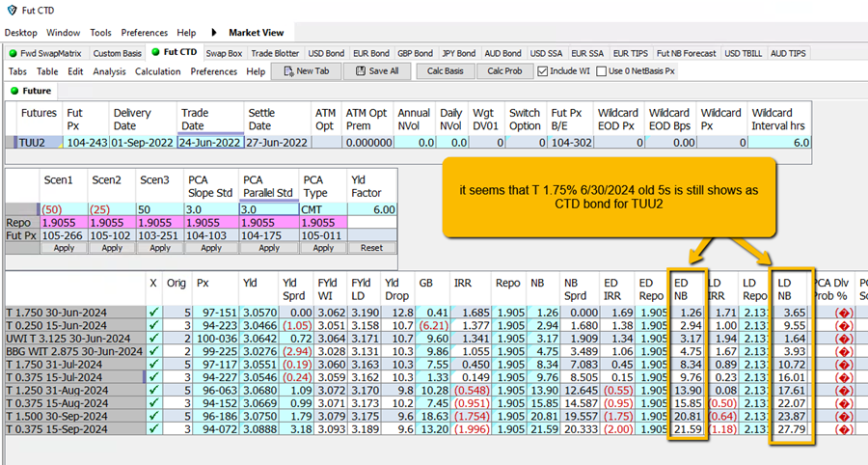Click the PCA Parallel Std input 3.0

click(x=269, y=209)
